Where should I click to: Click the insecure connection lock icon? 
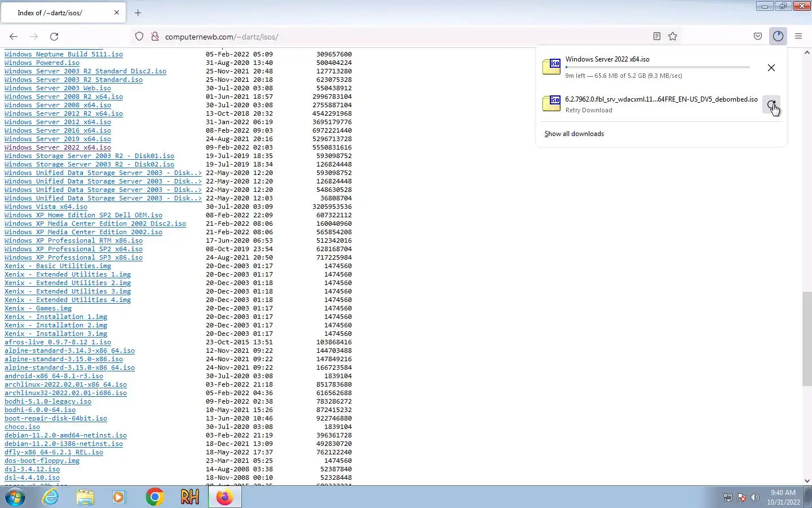[155, 37]
